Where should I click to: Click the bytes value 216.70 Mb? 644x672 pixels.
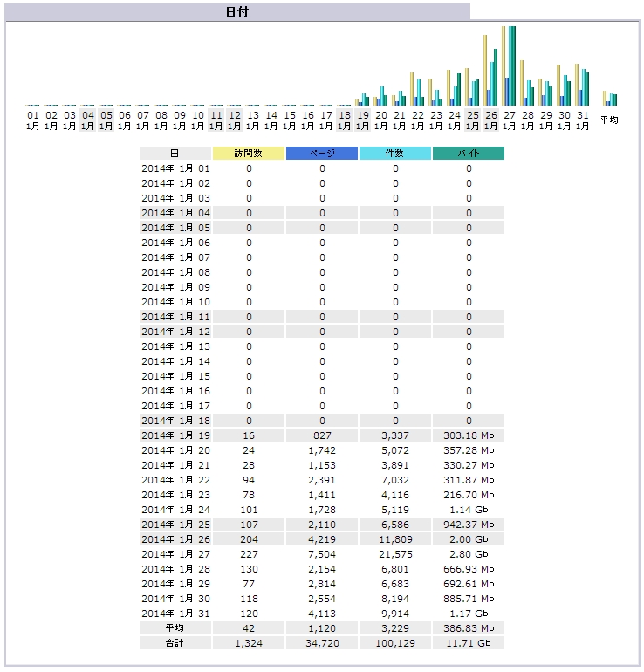[469, 495]
